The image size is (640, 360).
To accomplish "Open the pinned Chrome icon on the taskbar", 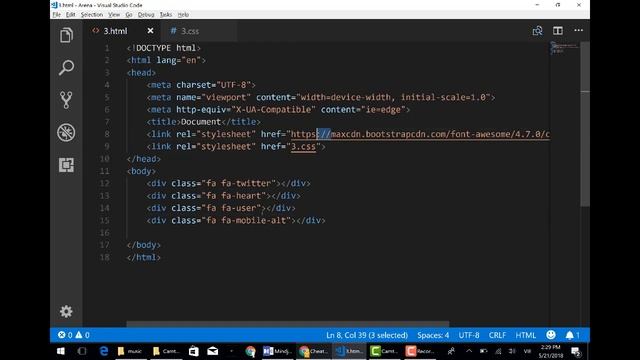I will pos(250,351).
